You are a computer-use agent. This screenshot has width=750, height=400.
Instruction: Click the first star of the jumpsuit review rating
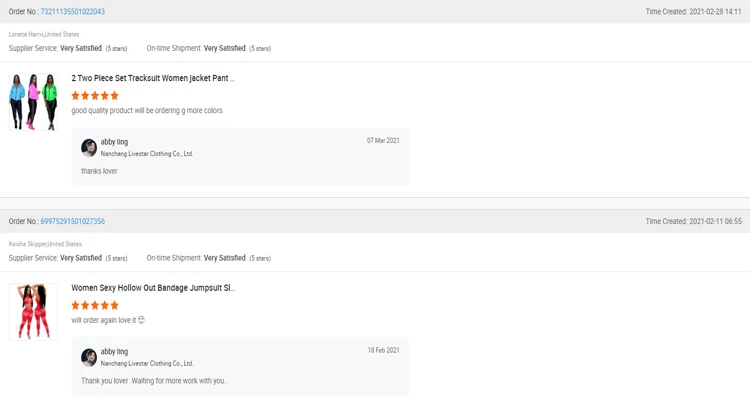76,306
